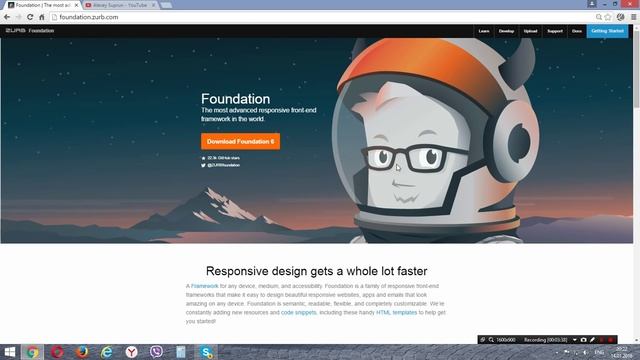
Task: Click the Download Foundation 6 button
Action: (240, 142)
